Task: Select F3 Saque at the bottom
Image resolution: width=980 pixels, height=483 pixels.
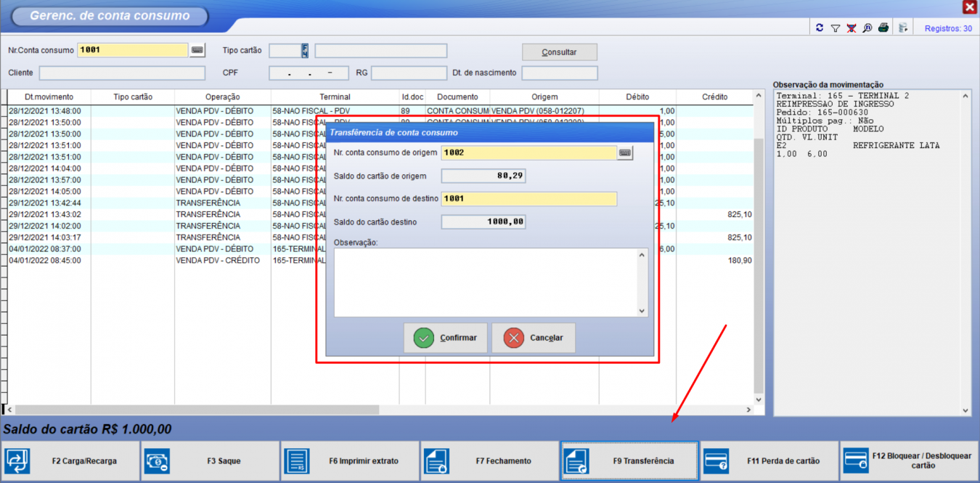Action: [x=210, y=460]
